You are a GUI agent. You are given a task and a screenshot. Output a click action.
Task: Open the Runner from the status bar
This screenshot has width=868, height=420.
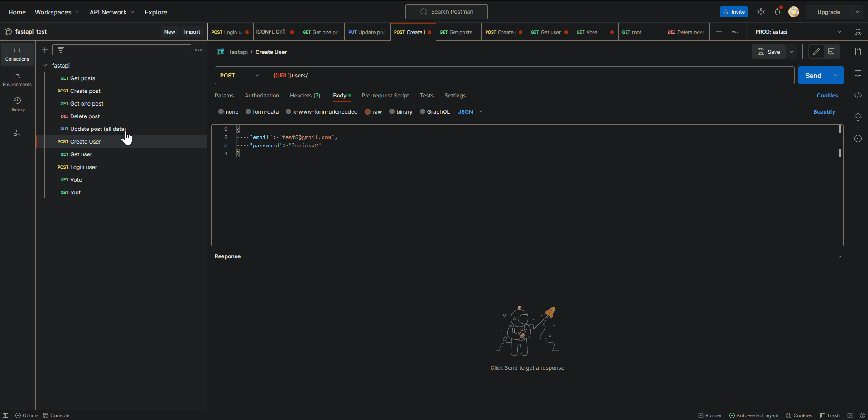point(709,415)
